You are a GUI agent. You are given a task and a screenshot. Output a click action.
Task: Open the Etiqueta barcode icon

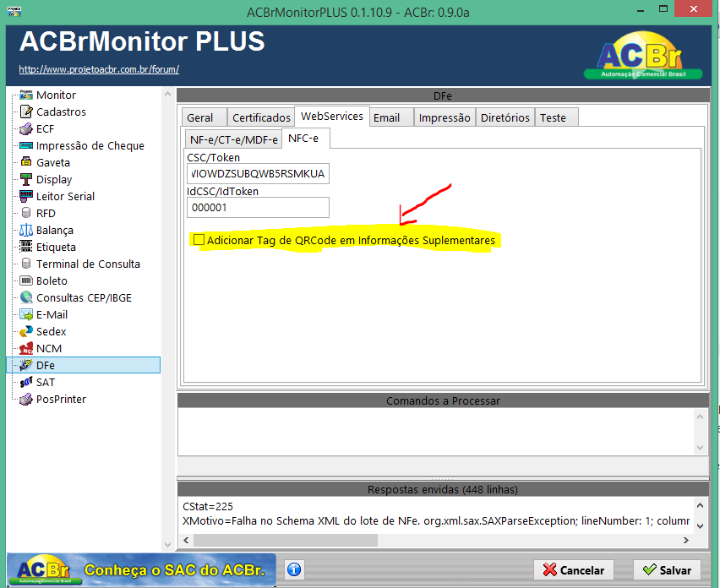[x=26, y=247]
